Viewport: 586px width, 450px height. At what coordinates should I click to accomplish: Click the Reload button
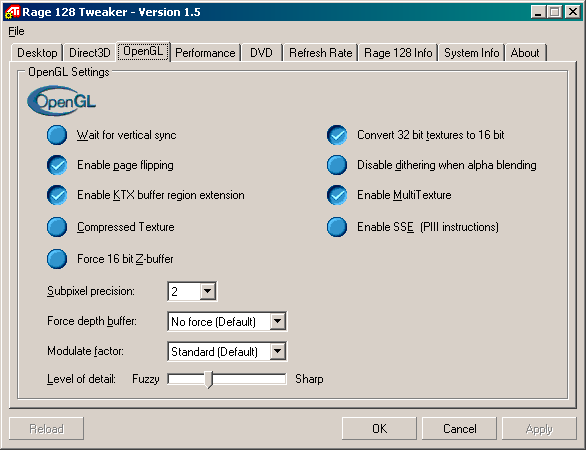pyautogui.click(x=46, y=428)
